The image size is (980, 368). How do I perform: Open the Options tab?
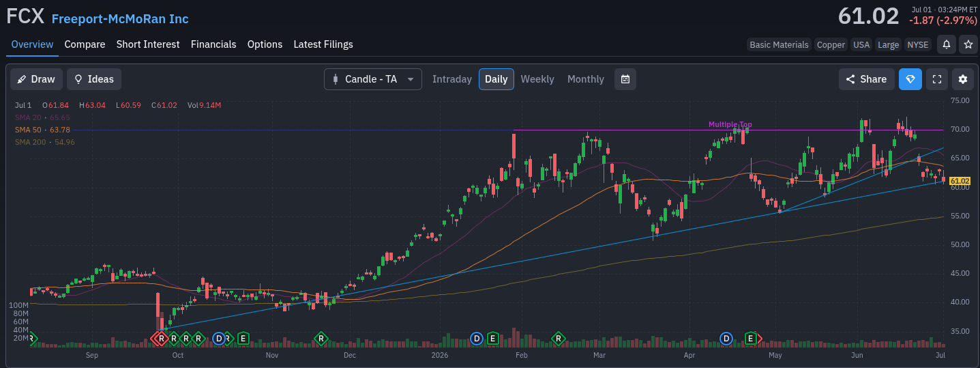[x=265, y=44]
